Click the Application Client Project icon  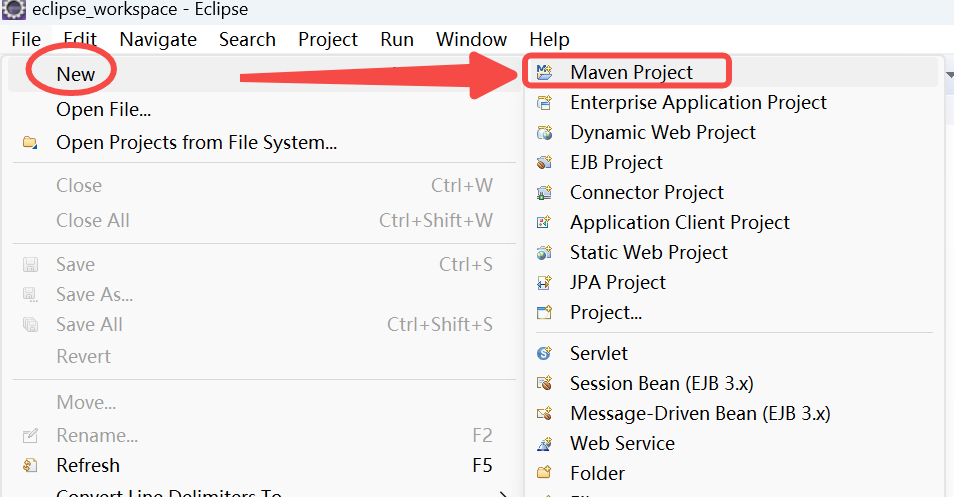coord(545,223)
